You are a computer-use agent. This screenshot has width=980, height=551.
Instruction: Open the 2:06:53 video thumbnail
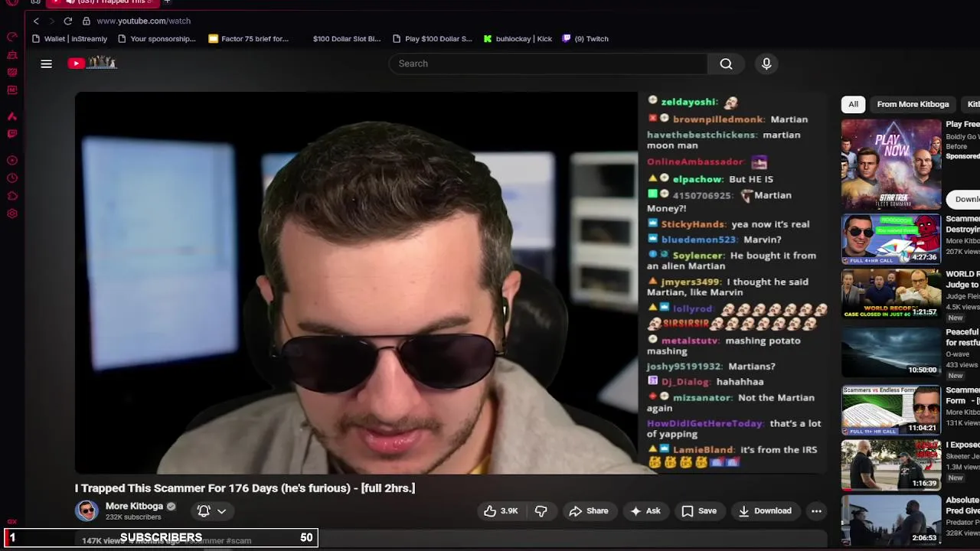[891, 520]
